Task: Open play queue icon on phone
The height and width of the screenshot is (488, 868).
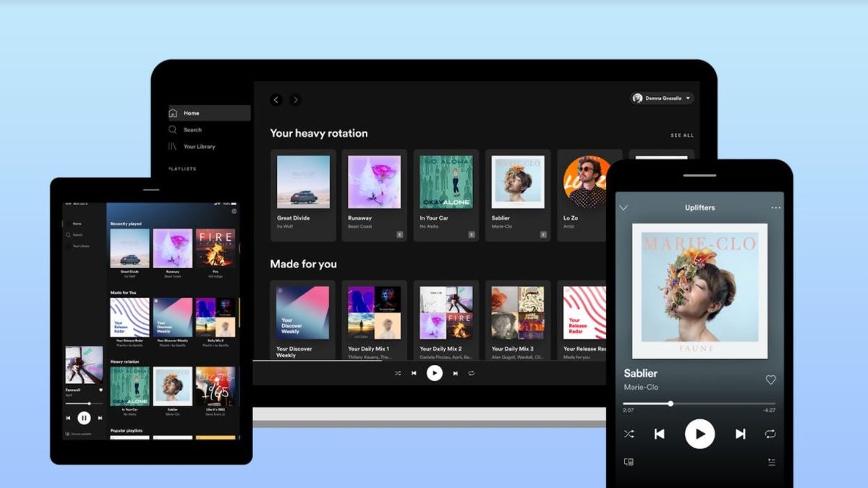Action: click(x=771, y=462)
